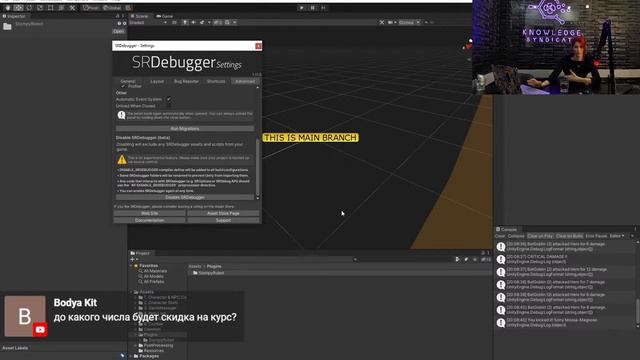Open the Shaded draw mode dropdown

click(x=148, y=22)
